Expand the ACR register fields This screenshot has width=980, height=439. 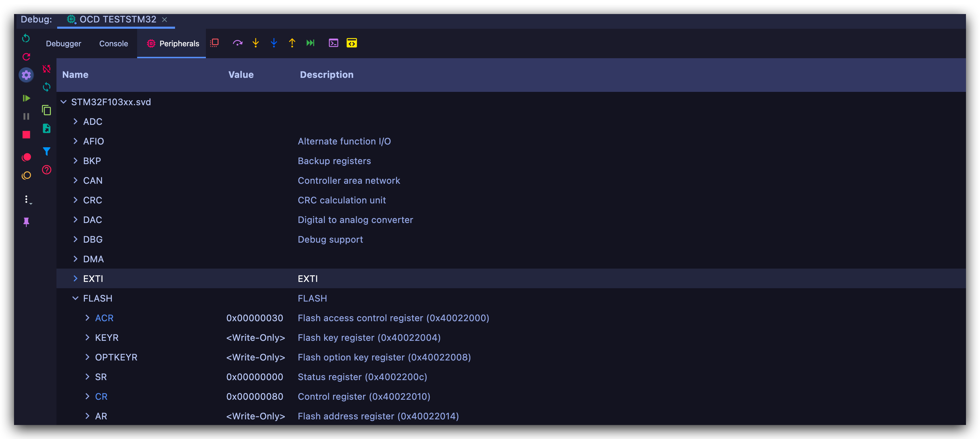tap(87, 318)
